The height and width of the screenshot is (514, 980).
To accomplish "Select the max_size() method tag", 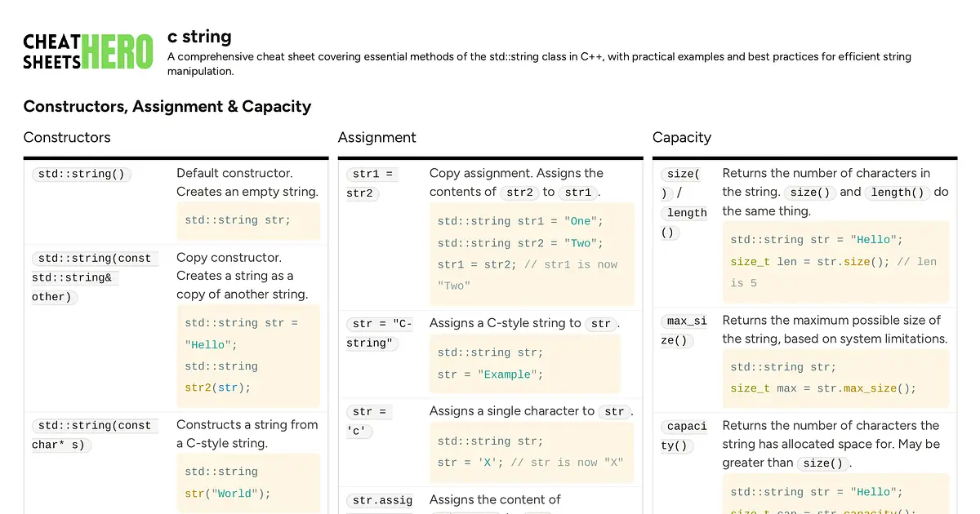I will [x=684, y=330].
